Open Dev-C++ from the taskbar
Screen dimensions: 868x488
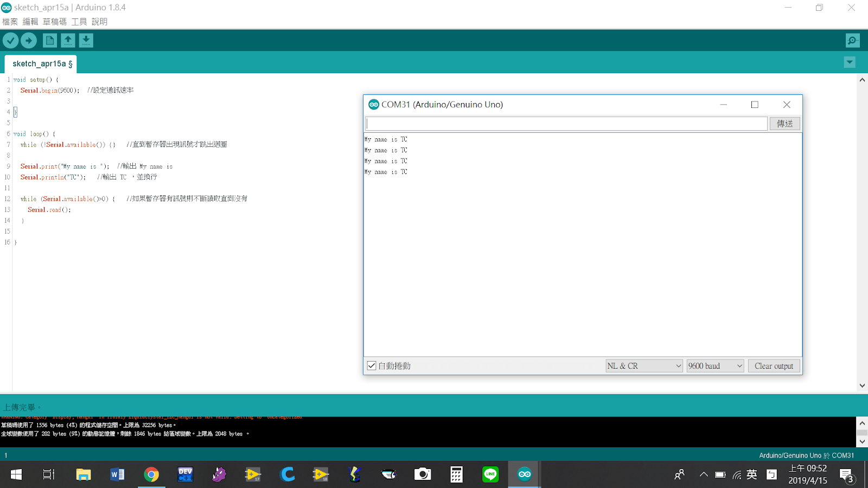(186, 474)
